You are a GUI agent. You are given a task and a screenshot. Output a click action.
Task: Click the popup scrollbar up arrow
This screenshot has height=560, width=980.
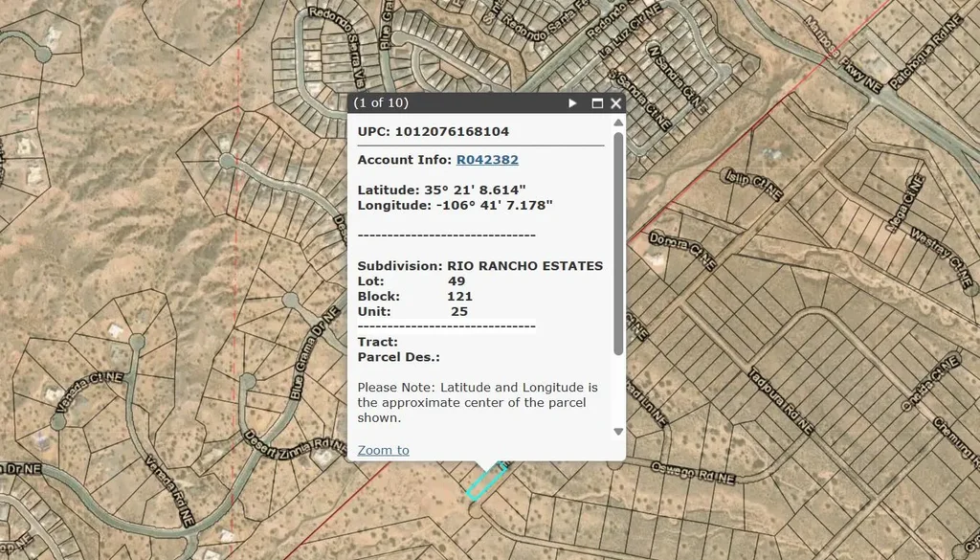[x=618, y=123]
